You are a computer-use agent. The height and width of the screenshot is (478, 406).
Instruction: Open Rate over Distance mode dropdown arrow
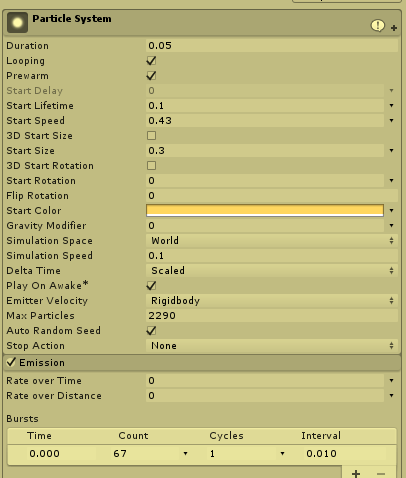tap(392, 396)
